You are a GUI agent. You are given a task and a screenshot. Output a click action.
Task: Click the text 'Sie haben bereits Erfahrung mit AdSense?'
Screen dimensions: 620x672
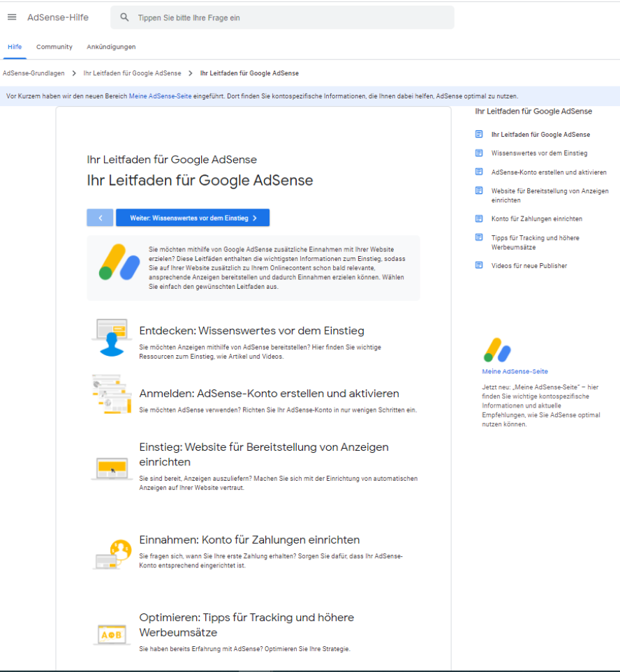pos(200,649)
